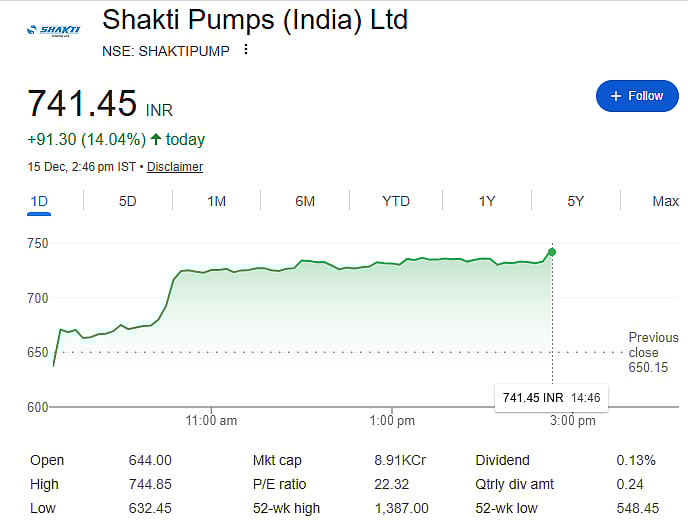This screenshot has height=520, width=688.
Task: Select the YTD chart range
Action: [x=396, y=201]
